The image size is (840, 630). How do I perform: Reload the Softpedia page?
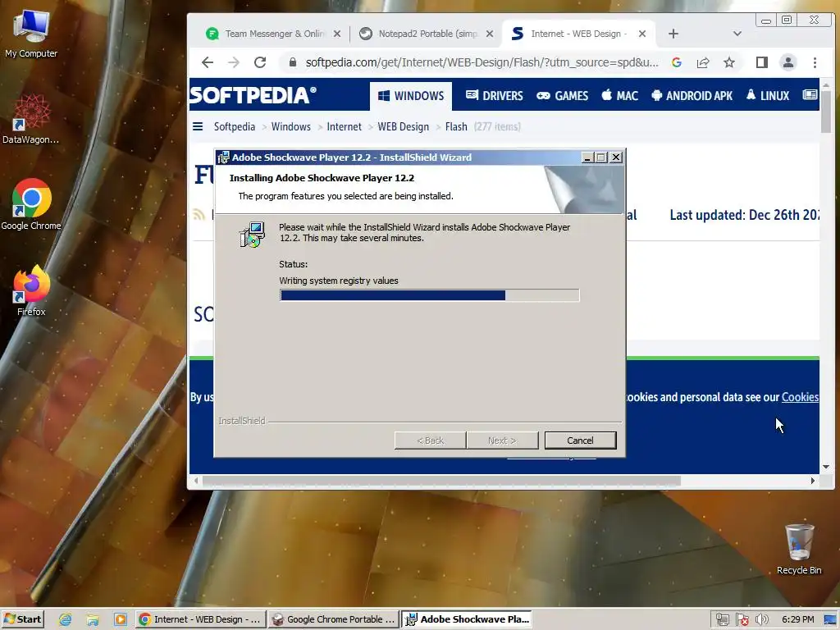(260, 62)
